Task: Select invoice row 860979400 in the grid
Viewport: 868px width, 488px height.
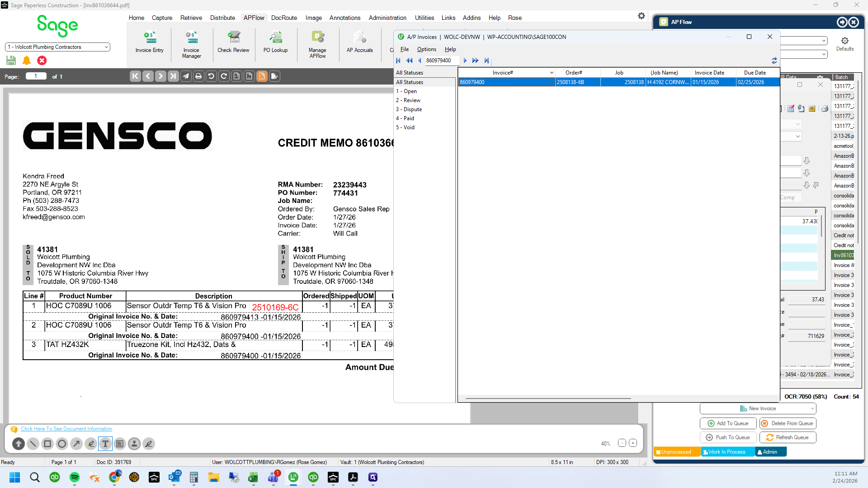Action: (618, 82)
